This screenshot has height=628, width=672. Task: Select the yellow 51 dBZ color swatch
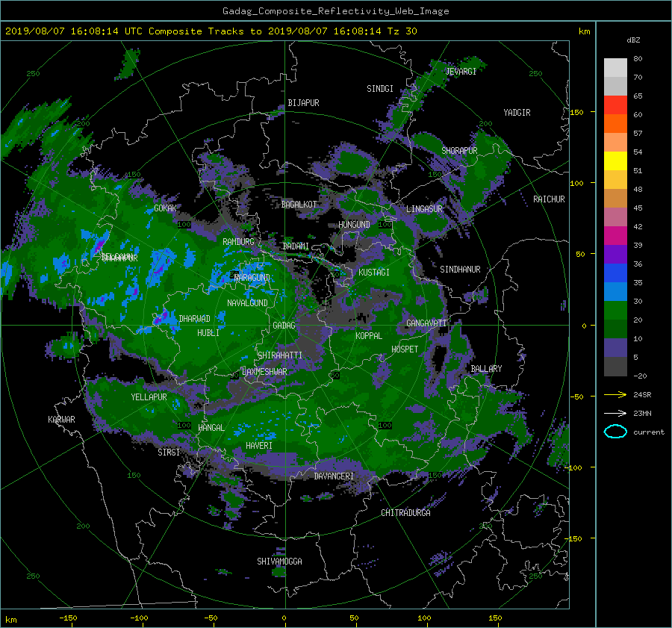tap(615, 161)
